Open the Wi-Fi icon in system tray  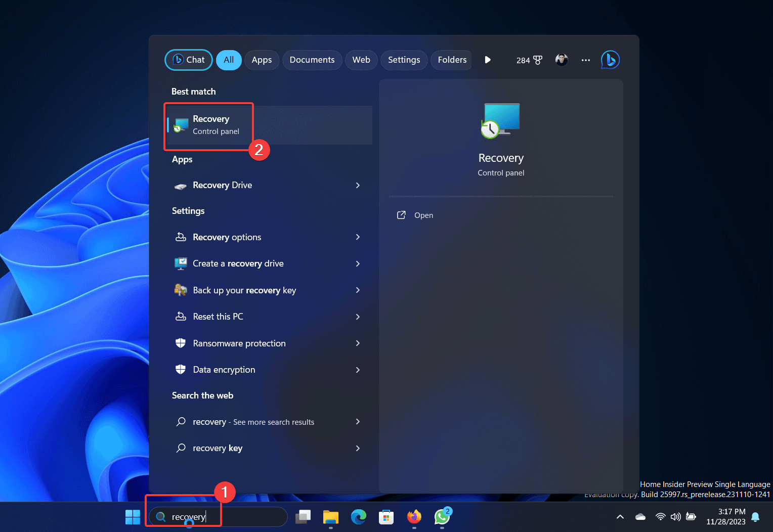[x=661, y=517]
